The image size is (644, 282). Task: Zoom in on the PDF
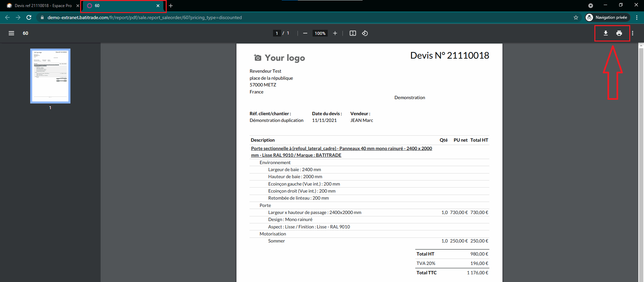click(335, 33)
